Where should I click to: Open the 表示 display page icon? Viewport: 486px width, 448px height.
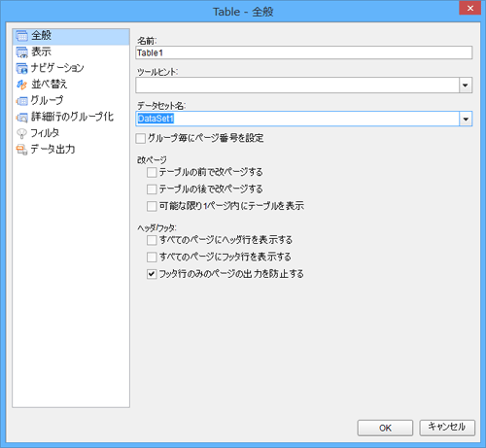pos(21,52)
